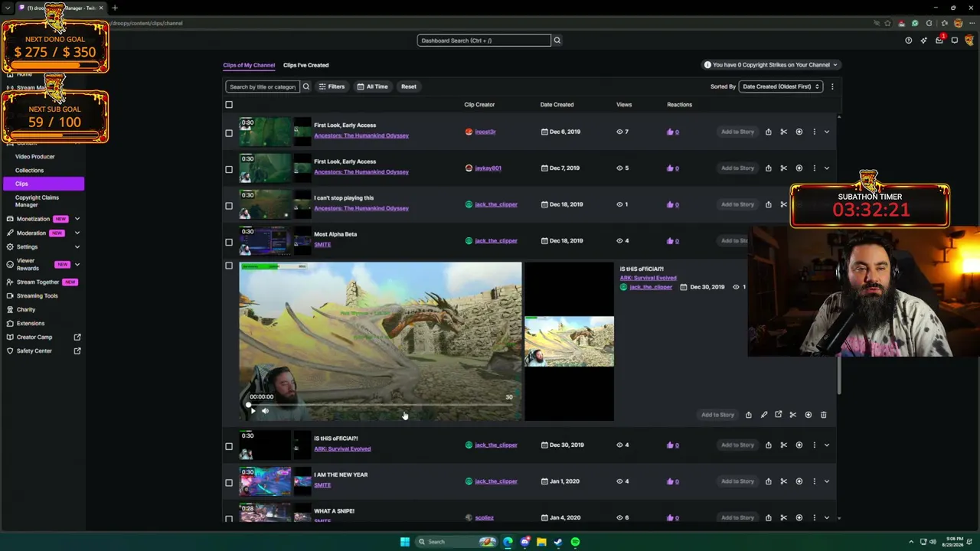Share the 'I can't stop playing this' clip

(768, 204)
